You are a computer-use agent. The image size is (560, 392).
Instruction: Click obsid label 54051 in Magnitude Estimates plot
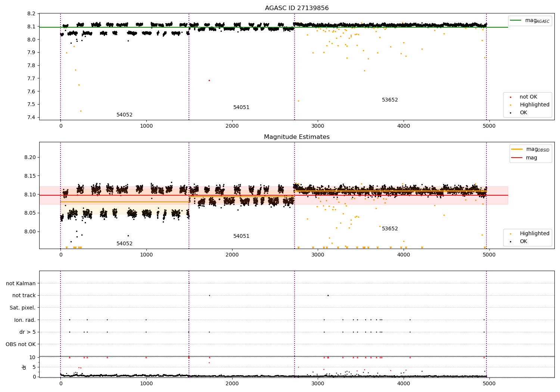[241, 236]
